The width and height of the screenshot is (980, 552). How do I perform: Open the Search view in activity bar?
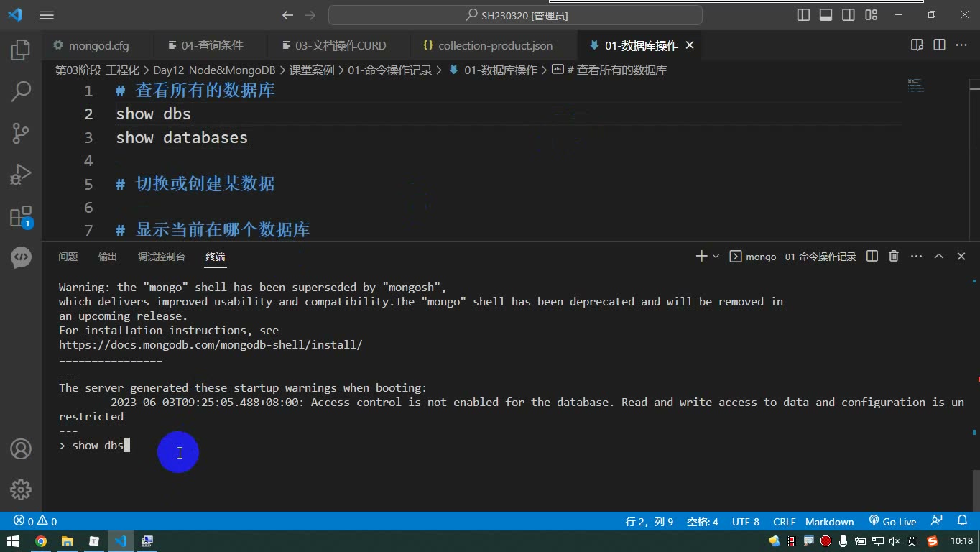coord(21,91)
